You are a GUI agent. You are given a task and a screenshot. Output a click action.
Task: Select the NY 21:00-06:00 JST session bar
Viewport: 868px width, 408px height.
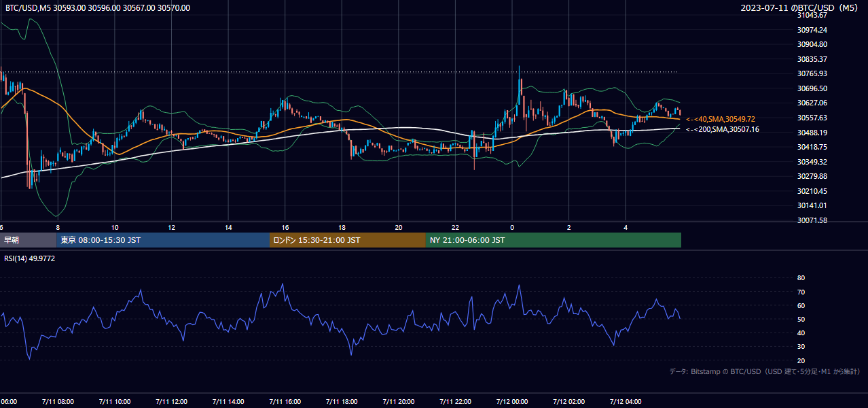pos(554,240)
